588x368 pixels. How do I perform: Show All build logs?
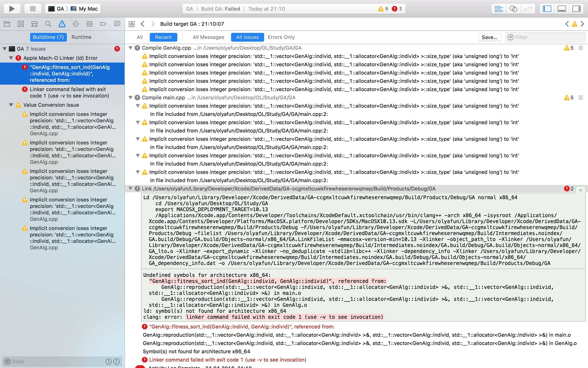[139, 37]
